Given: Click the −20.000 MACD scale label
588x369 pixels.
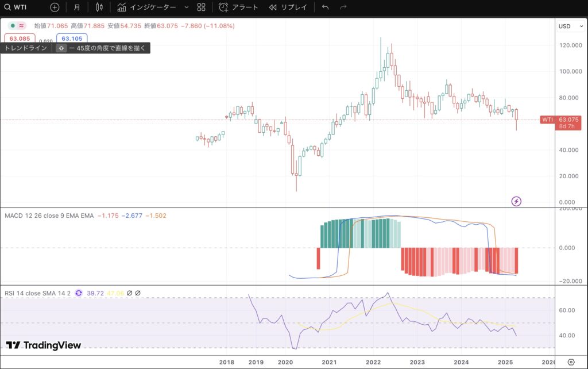Looking at the screenshot, I should coord(570,281).
